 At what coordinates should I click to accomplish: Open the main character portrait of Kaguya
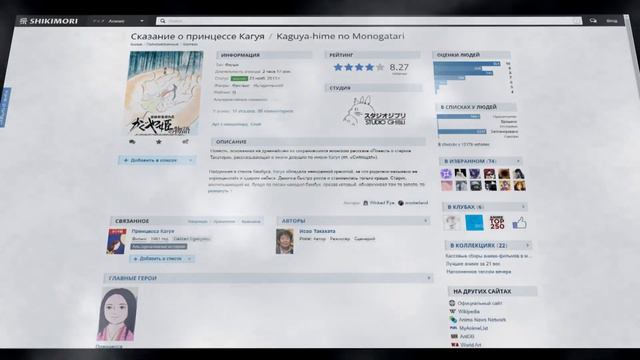click(x=118, y=314)
